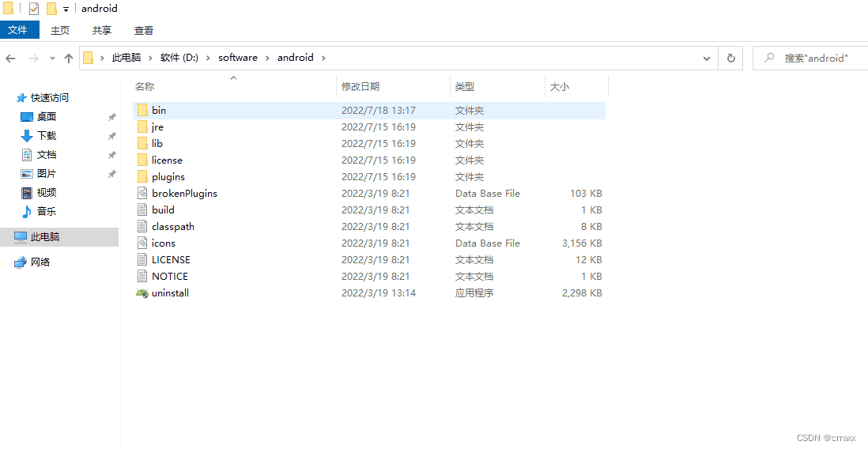Click the 103 KB size of brokenPlugins
Viewport: 868px width, 449px height.
(586, 193)
